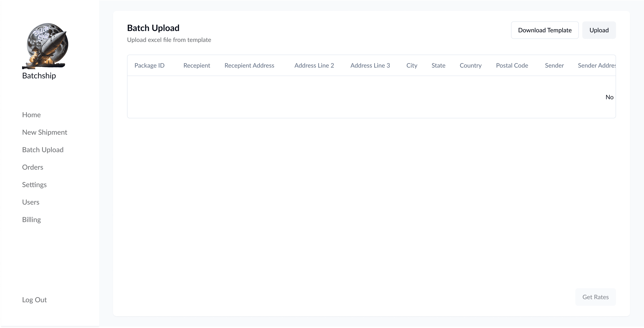Image resolution: width=644 pixels, height=328 pixels.
Task: Click the Batchship rocket logo
Action: pyautogui.click(x=45, y=46)
